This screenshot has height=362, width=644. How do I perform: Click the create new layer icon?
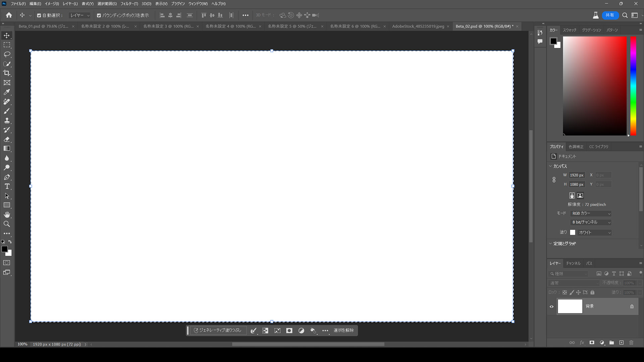click(621, 343)
